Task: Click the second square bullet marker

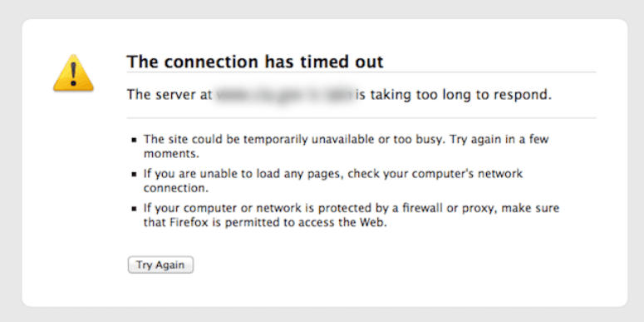Action: 134,175
